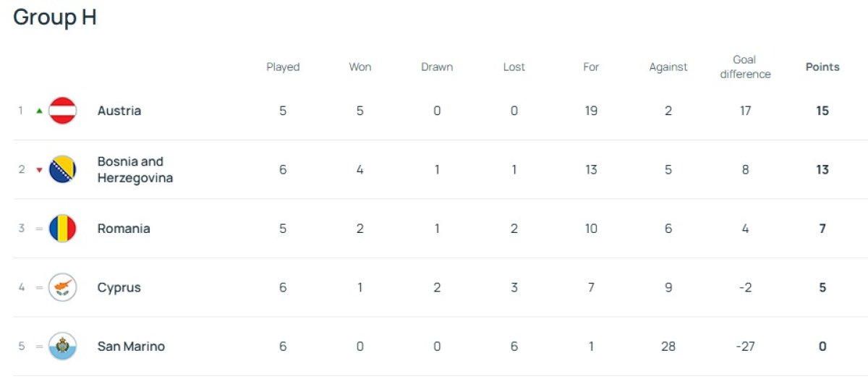Click the Won column header
The width and height of the screenshot is (868, 387).
[360, 67]
